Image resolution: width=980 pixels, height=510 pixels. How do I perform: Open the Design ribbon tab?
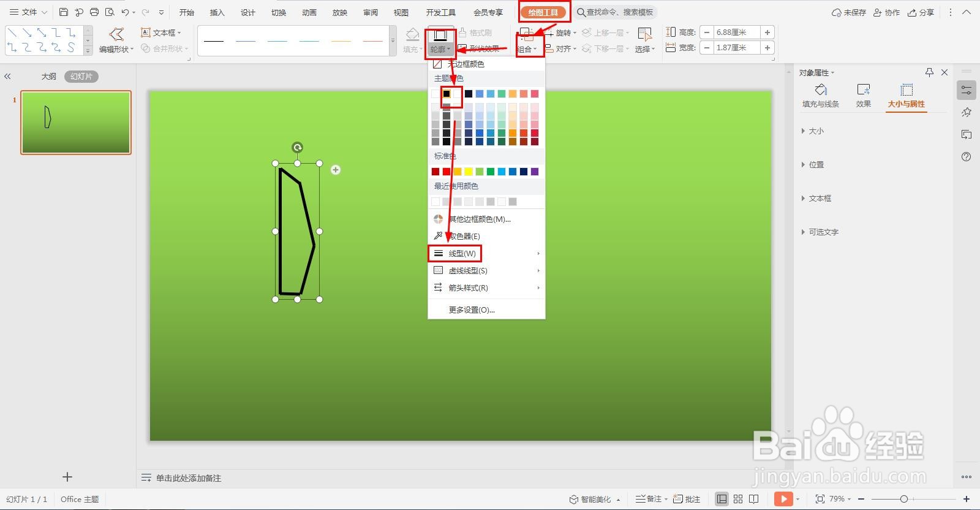(248, 12)
